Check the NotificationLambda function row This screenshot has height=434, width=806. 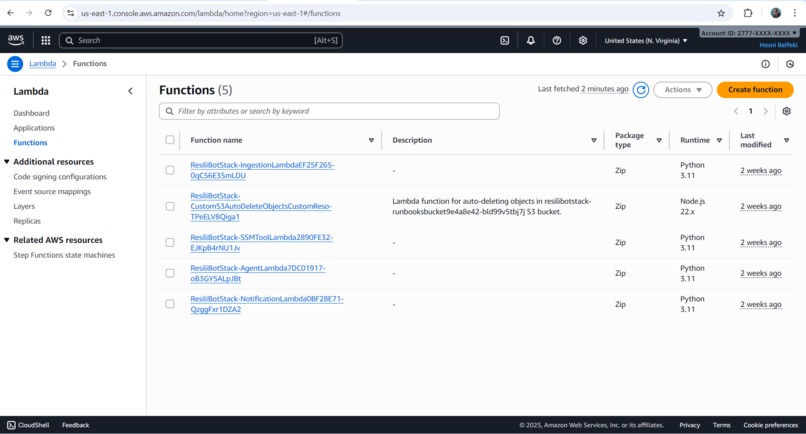click(x=170, y=304)
